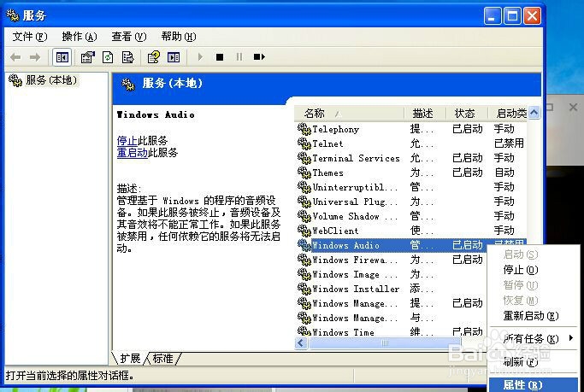This screenshot has height=392, width=584.
Task: Select the Windows Time service name
Action: click(x=344, y=331)
